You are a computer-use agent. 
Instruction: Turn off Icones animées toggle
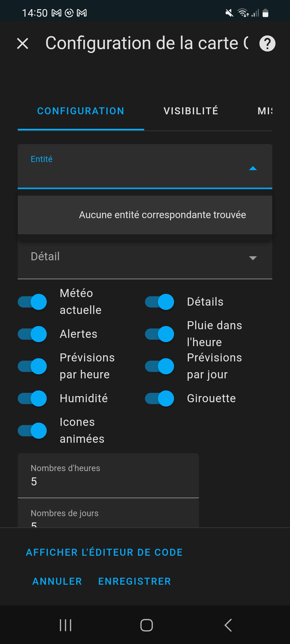(32, 431)
